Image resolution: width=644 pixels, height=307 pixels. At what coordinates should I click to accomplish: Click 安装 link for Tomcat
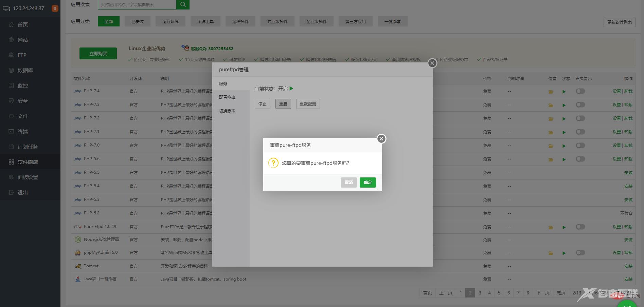[x=628, y=266]
